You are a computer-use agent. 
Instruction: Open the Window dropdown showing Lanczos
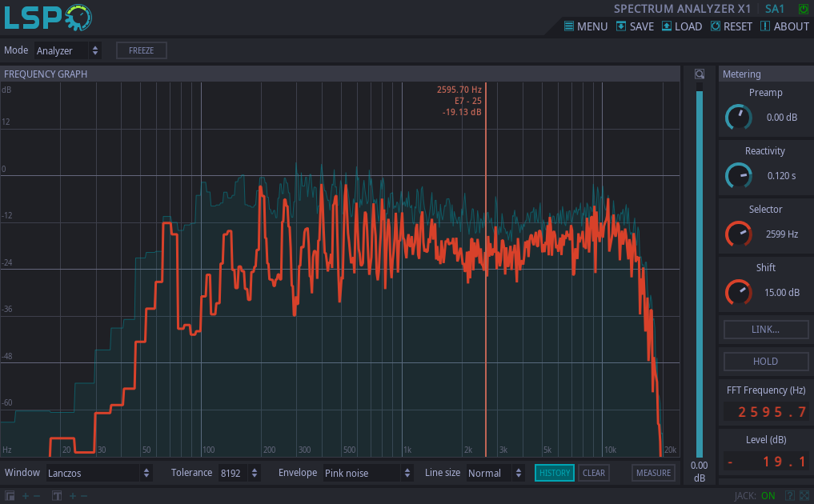[x=99, y=473]
